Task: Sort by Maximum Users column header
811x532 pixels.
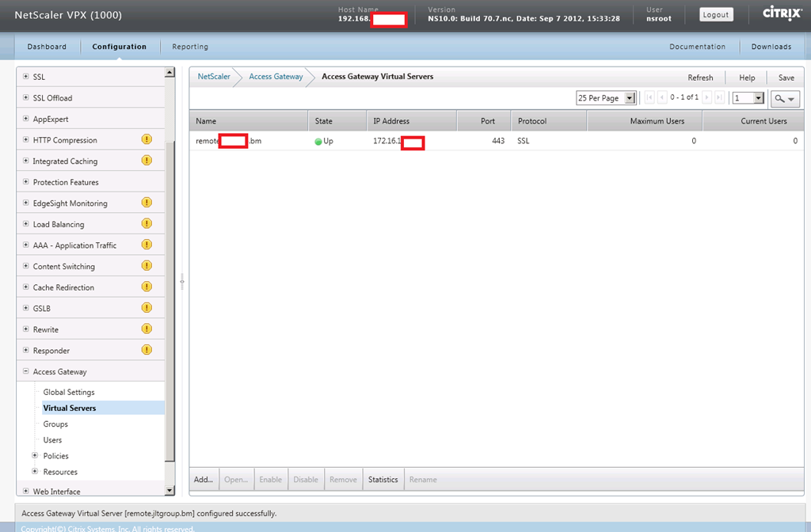Action: [645, 121]
